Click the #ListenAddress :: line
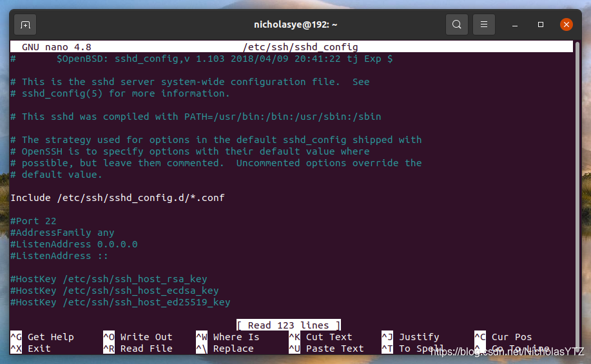Screen dimensions: 591x364 pos(59,256)
